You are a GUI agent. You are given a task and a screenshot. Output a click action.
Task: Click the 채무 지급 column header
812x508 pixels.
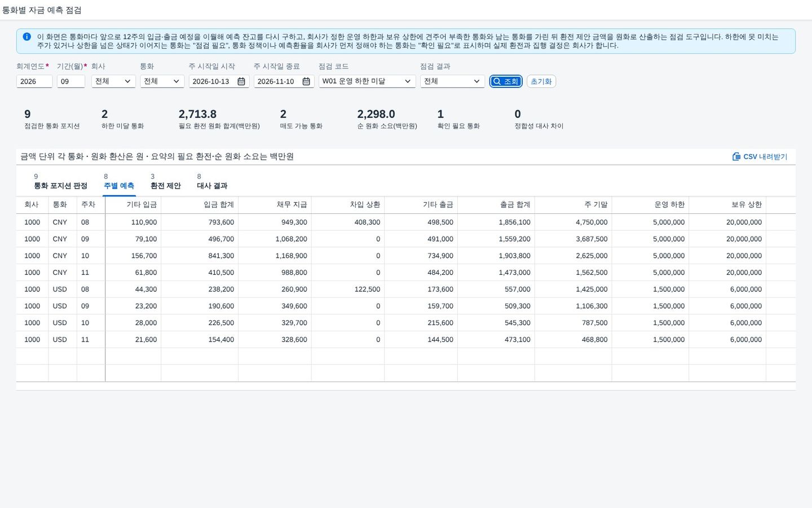[275, 205]
